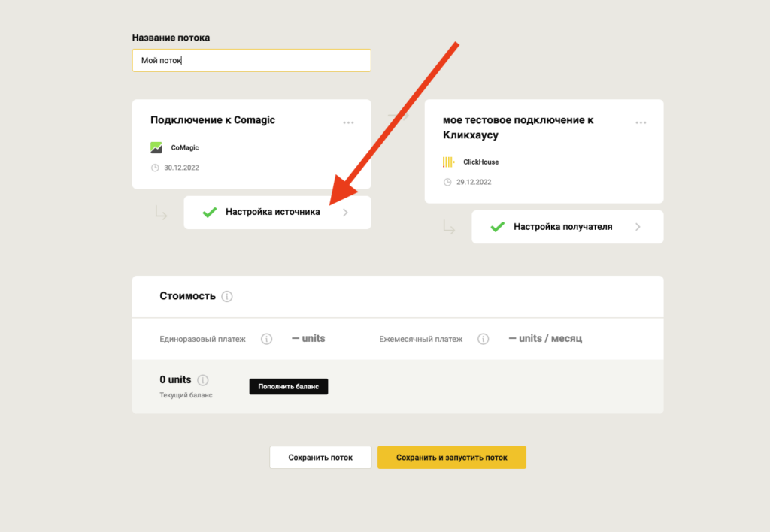The image size is (770, 532).
Task: Expand Настройка источника via its chevron
Action: click(345, 213)
